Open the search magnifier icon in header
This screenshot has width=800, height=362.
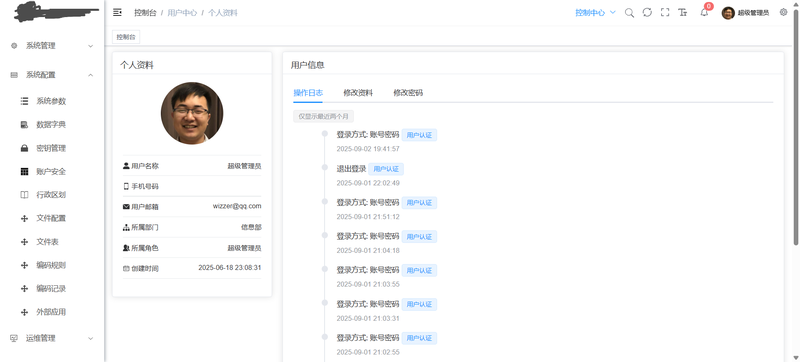(x=630, y=13)
